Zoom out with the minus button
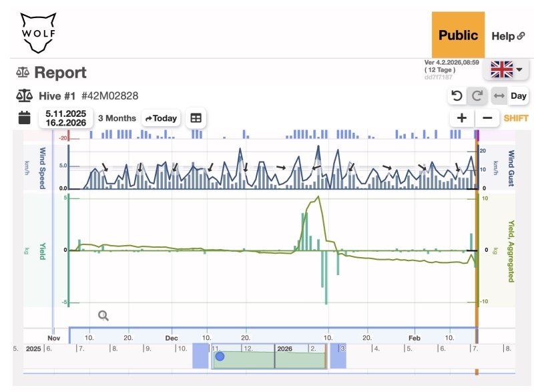 click(487, 118)
